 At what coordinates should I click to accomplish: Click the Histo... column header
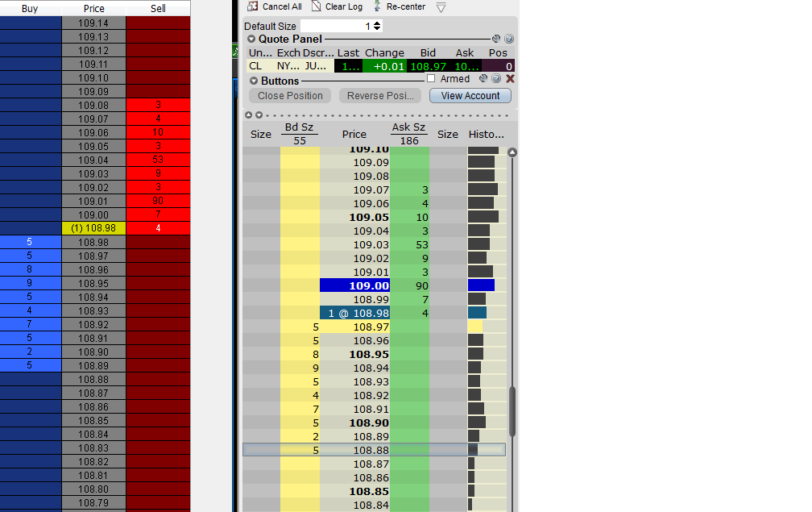coord(487,134)
